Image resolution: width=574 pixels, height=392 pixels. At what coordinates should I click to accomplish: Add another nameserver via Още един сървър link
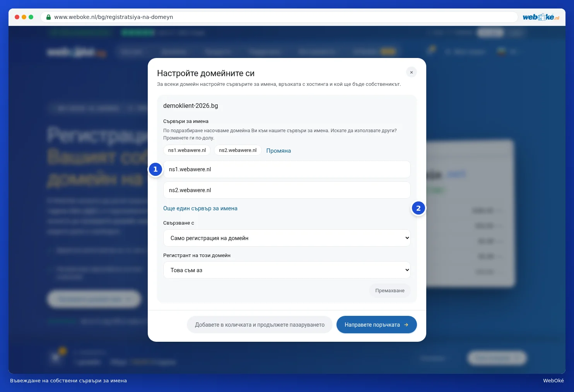200,208
